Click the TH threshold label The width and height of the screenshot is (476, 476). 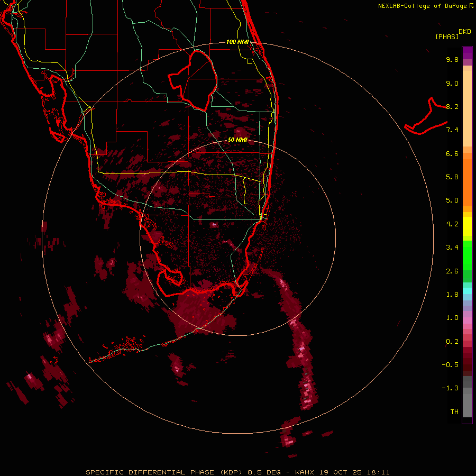(x=454, y=412)
